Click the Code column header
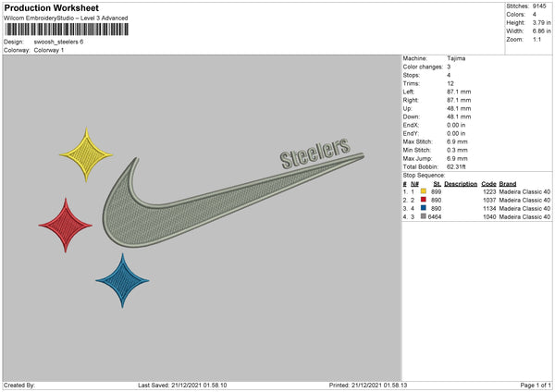Screen dimensions: 555x392 point(488,184)
